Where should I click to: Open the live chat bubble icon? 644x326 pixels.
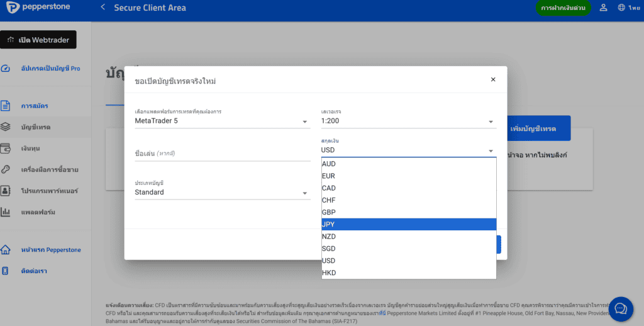point(621,309)
